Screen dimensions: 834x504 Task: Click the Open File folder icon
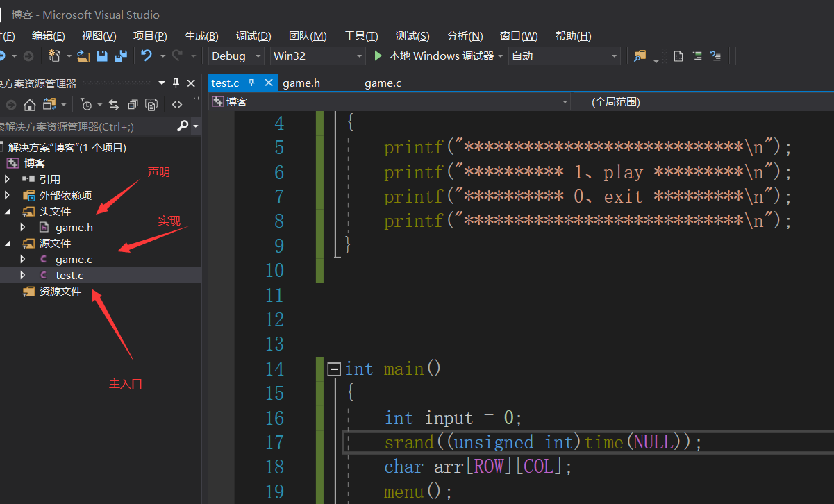coord(83,56)
